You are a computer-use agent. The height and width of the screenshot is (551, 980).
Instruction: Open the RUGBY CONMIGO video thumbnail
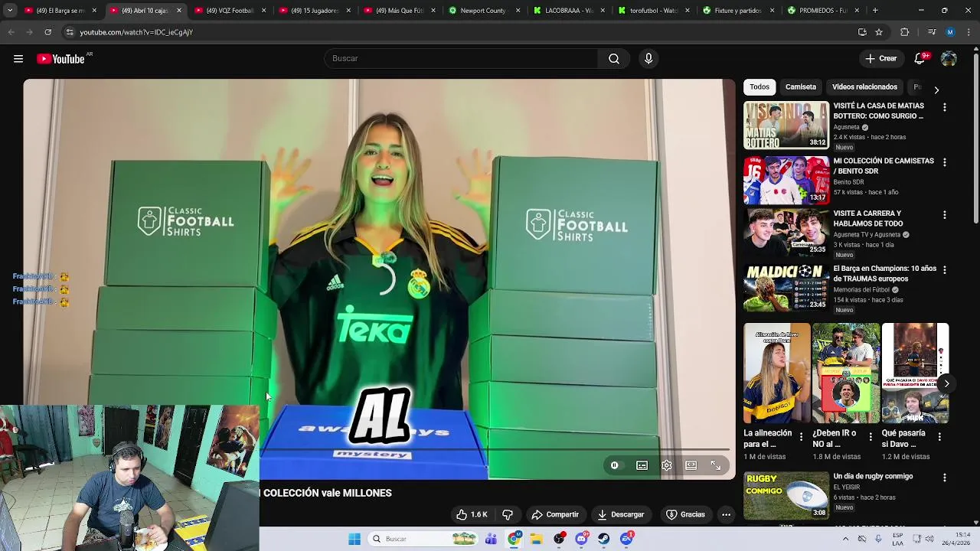point(786,495)
